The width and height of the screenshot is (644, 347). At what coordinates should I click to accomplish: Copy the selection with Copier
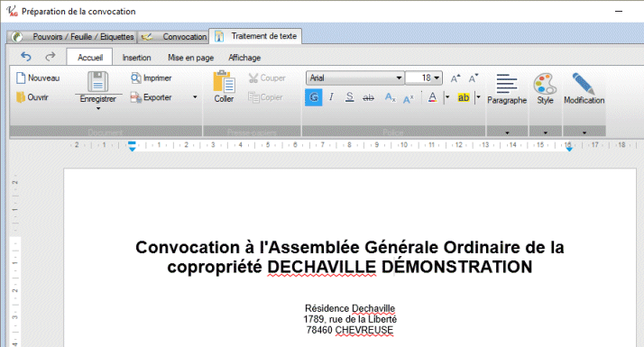265,97
